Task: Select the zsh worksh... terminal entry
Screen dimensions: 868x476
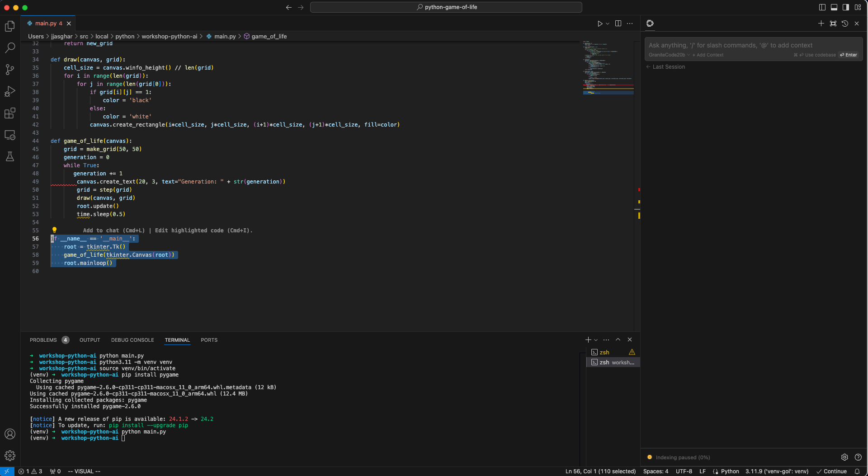Action: click(x=613, y=362)
